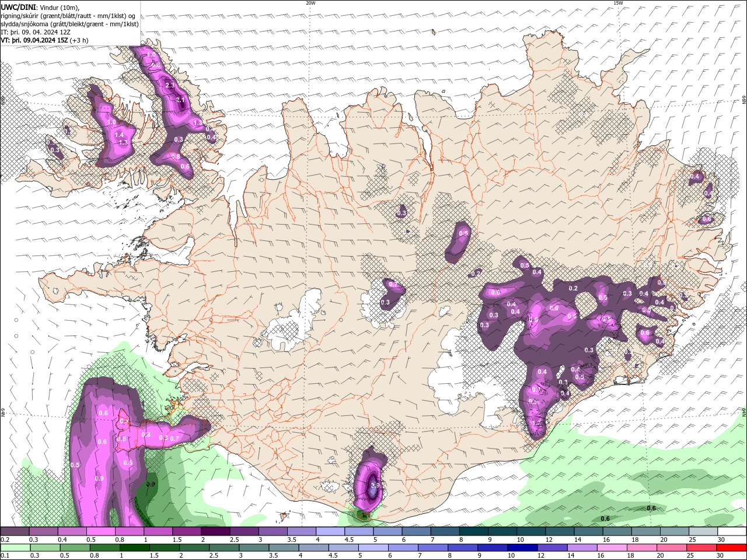This screenshot has width=747, height=560.
Task: Click the 'rigning/skúrir' legend description line
Action: tap(68, 16)
